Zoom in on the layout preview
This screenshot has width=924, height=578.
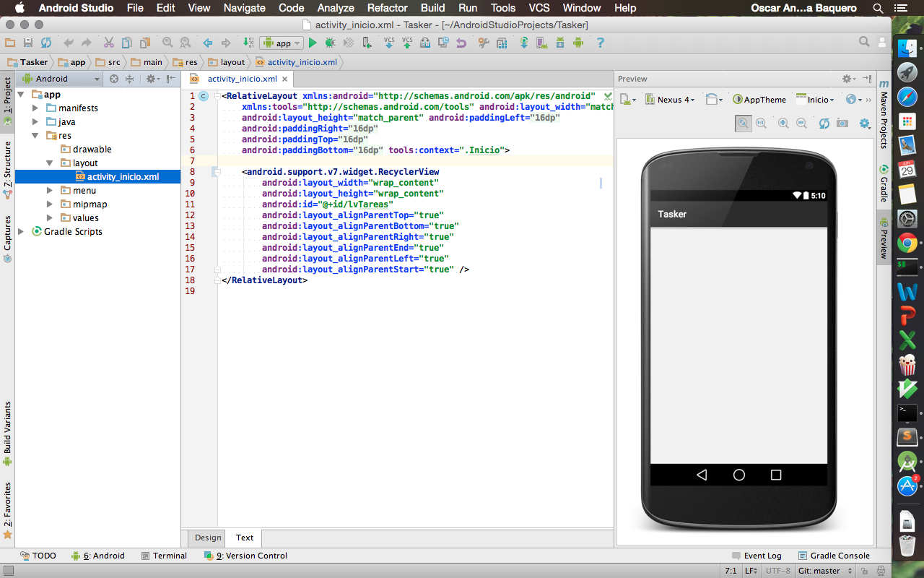click(783, 124)
